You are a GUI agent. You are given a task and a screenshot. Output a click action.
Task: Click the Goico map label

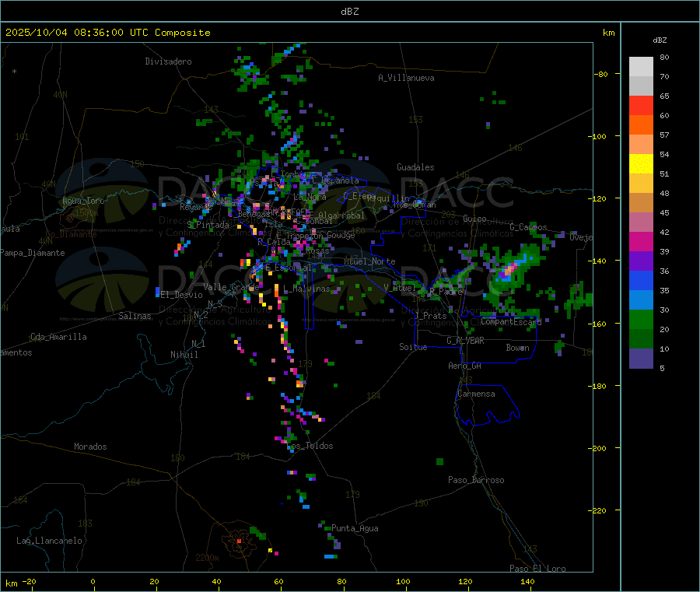474,219
